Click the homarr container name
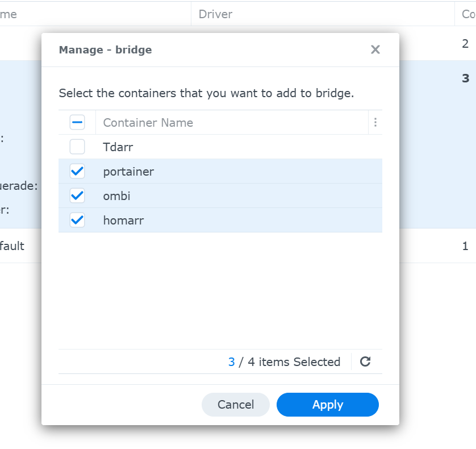476x449 pixels. coord(123,221)
